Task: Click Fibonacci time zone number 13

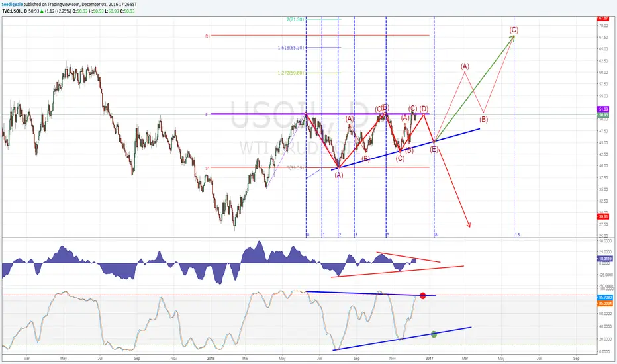Action: [518, 235]
